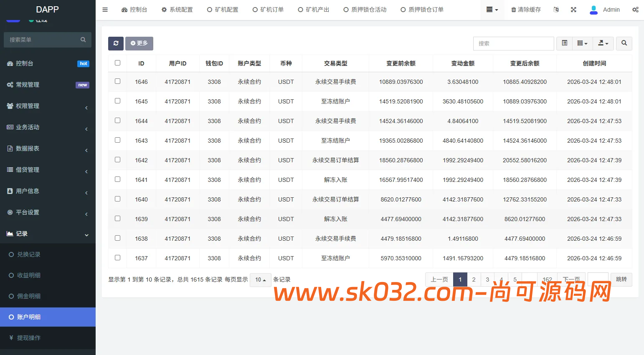Toggle table card view icon
The height and width of the screenshot is (355, 644).
[x=564, y=43]
